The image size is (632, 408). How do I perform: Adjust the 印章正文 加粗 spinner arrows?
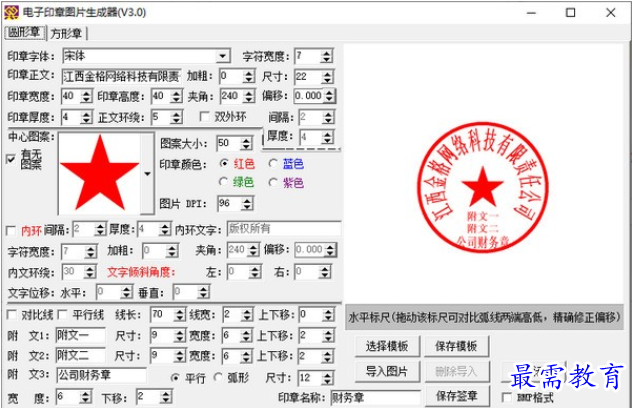click(x=249, y=76)
